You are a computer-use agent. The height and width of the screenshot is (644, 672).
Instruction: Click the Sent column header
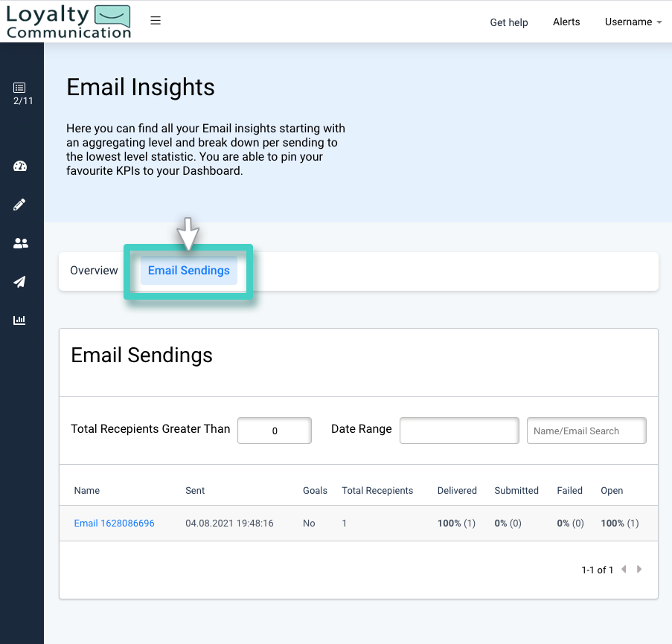(x=194, y=490)
